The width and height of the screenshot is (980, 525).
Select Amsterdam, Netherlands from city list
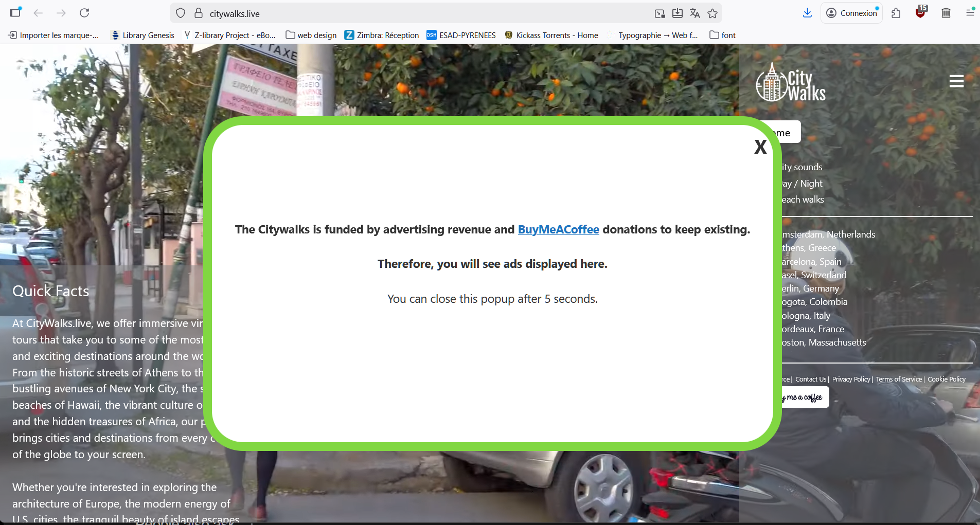click(828, 234)
